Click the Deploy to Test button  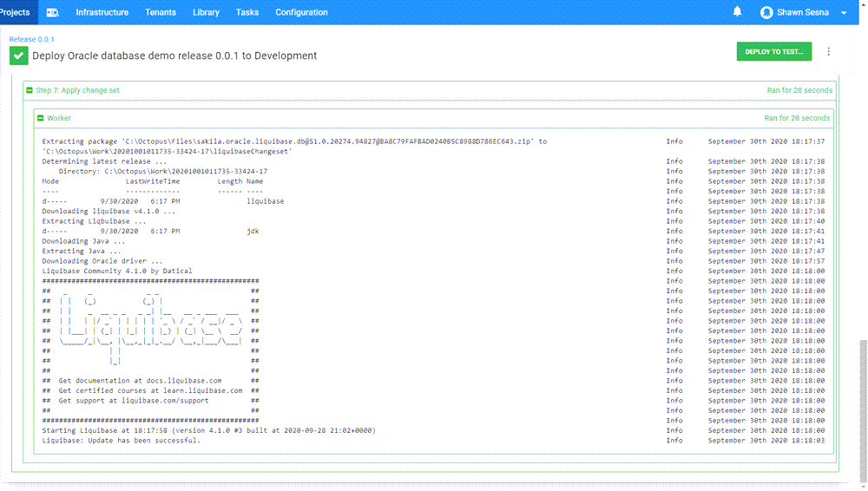tap(773, 52)
